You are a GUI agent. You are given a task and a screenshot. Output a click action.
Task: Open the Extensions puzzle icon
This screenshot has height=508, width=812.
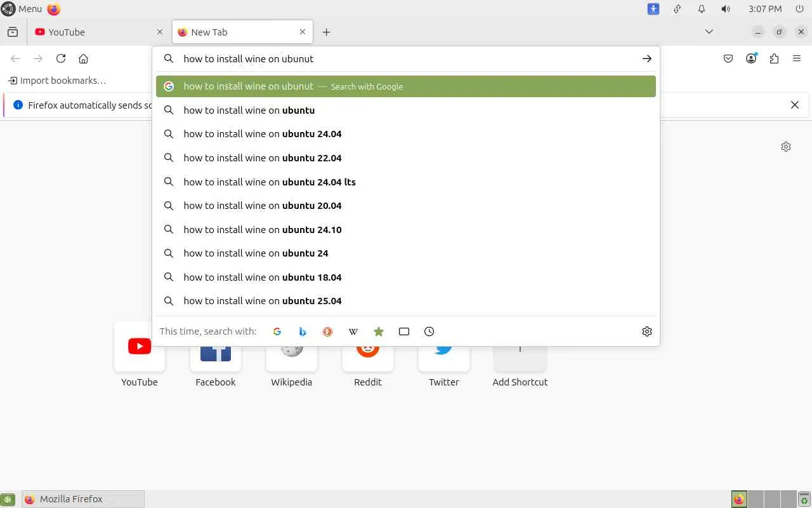coord(774,58)
